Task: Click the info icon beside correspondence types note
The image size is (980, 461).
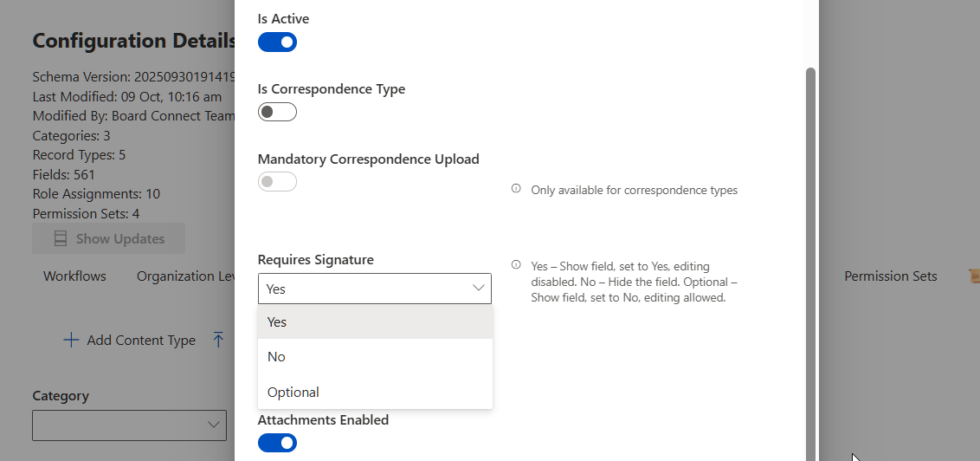Action: pyautogui.click(x=516, y=189)
